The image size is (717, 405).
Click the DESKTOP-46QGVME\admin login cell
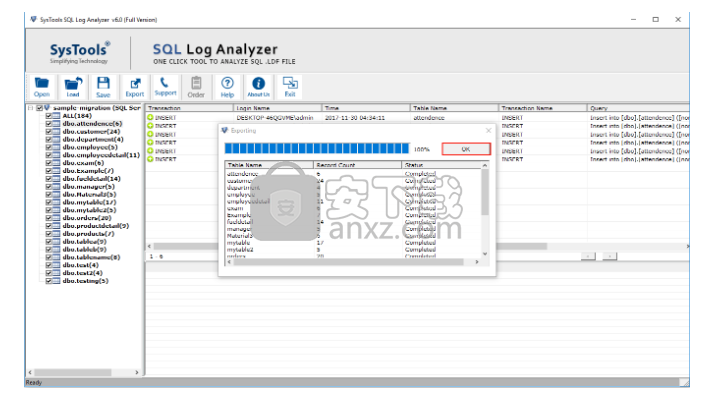click(x=275, y=117)
